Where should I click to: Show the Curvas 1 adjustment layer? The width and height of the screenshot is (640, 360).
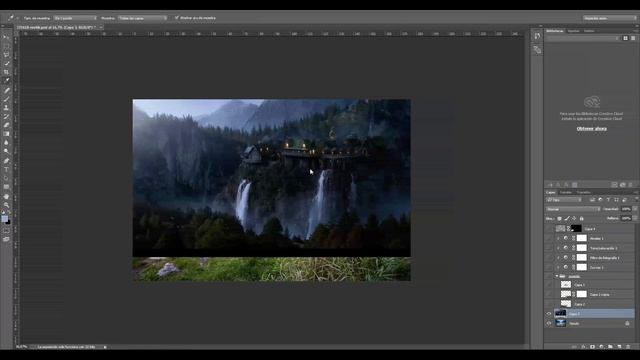[x=549, y=267]
